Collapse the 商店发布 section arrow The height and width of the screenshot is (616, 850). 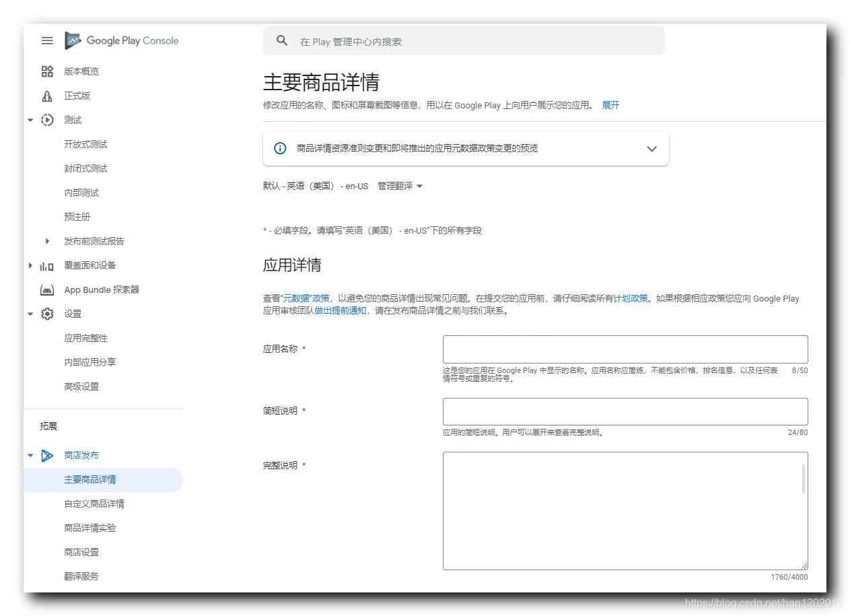pos(30,455)
